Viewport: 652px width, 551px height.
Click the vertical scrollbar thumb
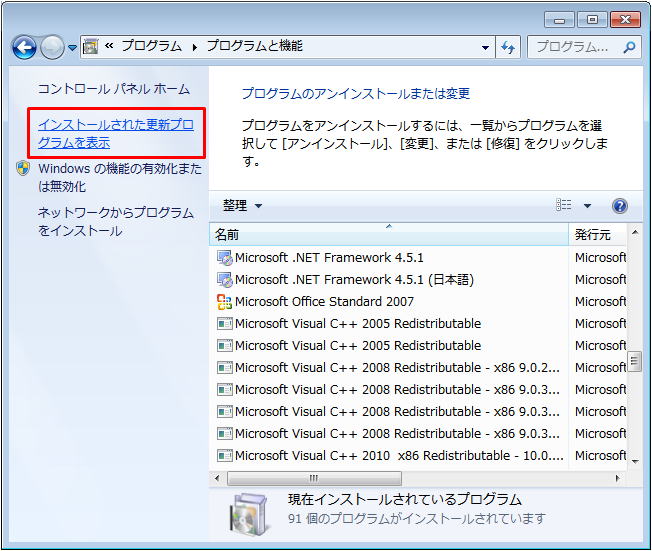coord(634,361)
